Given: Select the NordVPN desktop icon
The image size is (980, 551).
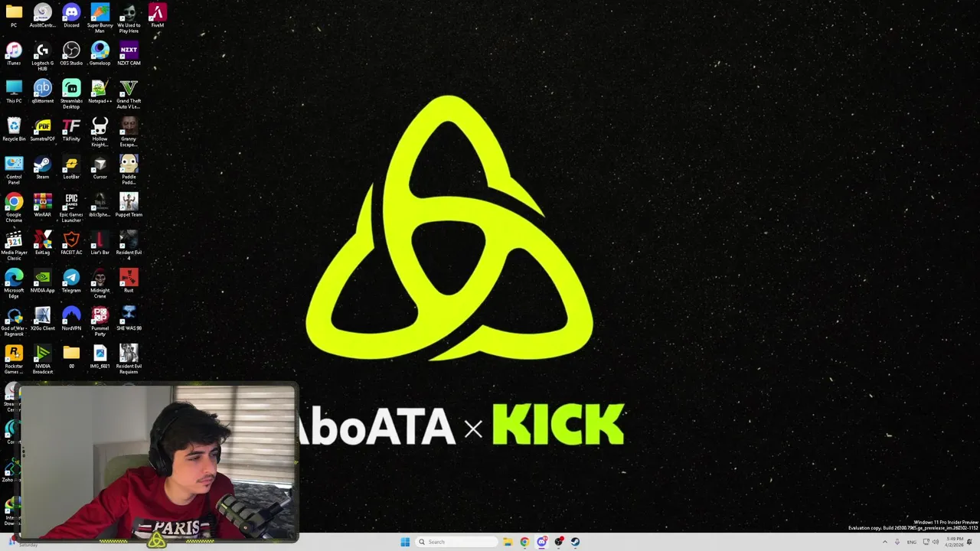Looking at the screenshot, I should (71, 318).
